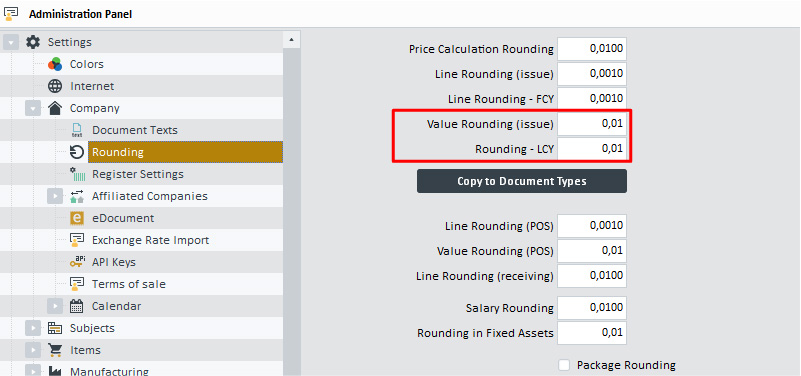The image size is (801, 376).
Task: Click the Internet globe icon
Action: [x=55, y=86]
